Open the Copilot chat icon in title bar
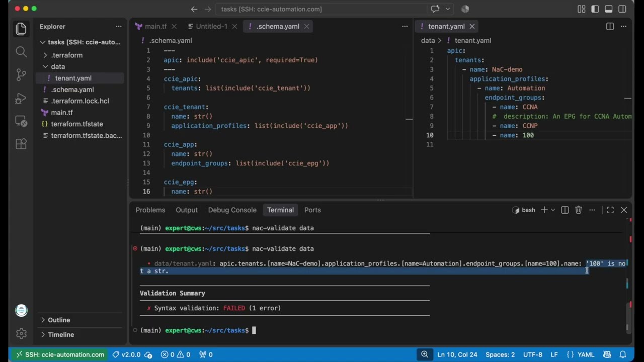The image size is (644, 362). 435,9
